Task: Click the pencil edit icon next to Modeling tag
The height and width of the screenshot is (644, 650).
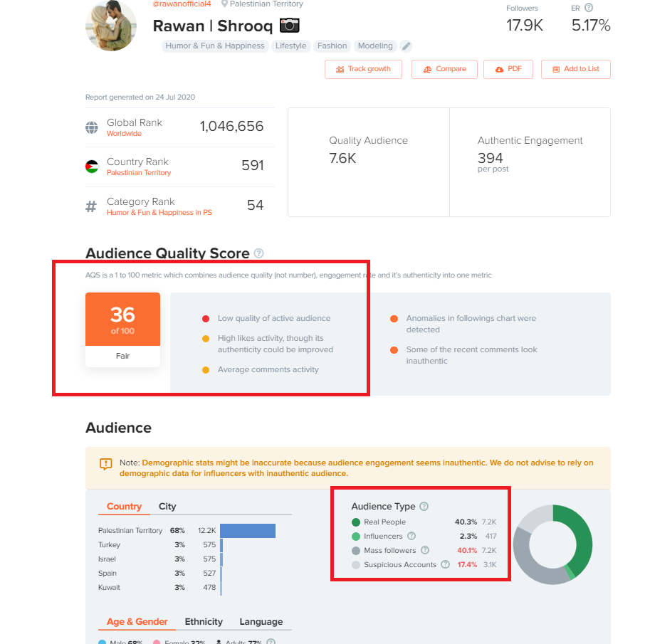Action: point(407,46)
